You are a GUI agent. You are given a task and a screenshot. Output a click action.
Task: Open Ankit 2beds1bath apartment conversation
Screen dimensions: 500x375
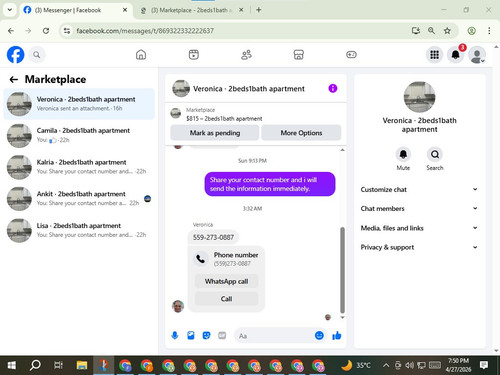(79, 198)
